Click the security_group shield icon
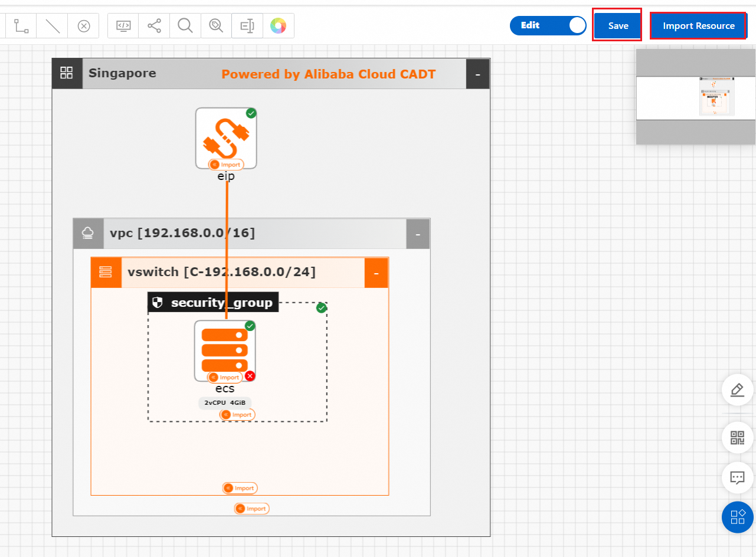Screen dimensions: 756x557 pos(157,303)
